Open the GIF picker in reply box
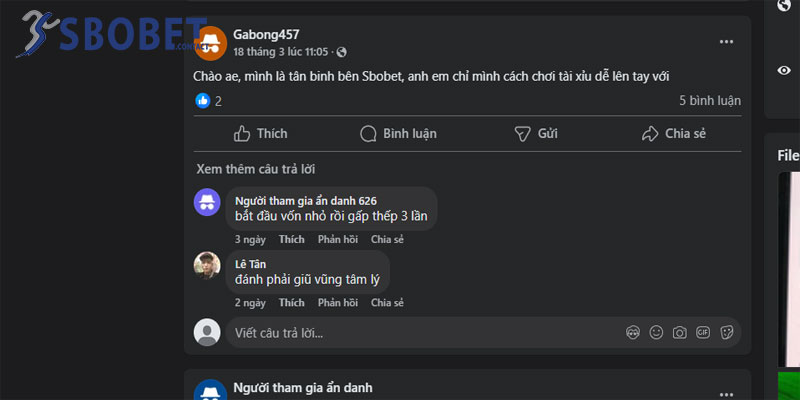 703,332
